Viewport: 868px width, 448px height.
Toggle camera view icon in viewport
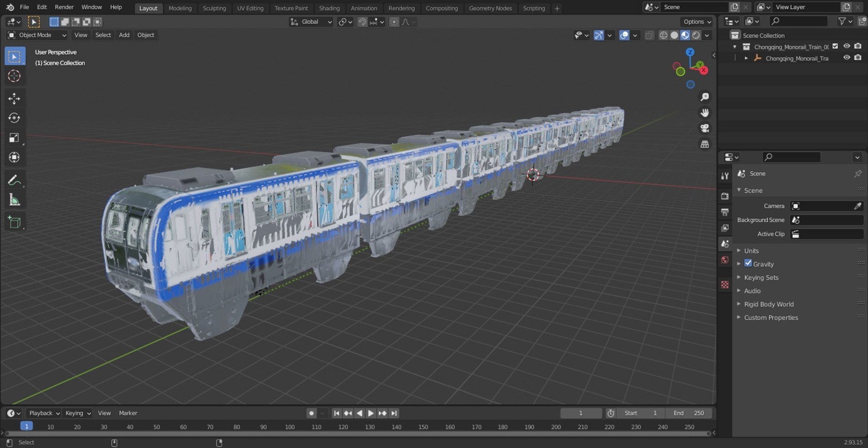[x=704, y=128]
